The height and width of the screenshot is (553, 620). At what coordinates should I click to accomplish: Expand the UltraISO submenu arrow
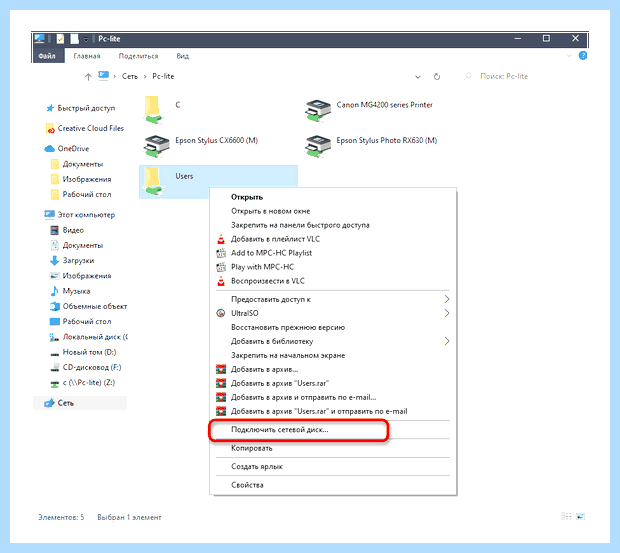click(x=446, y=313)
